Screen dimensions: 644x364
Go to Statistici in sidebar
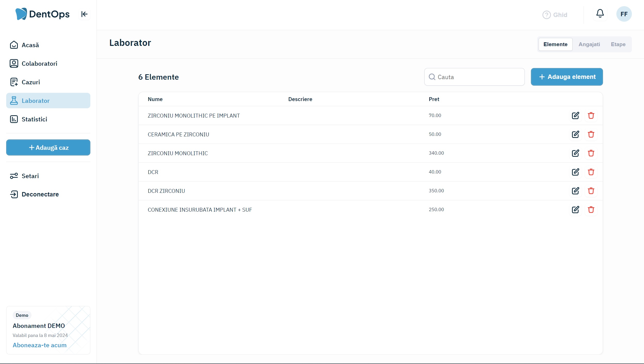(34, 119)
